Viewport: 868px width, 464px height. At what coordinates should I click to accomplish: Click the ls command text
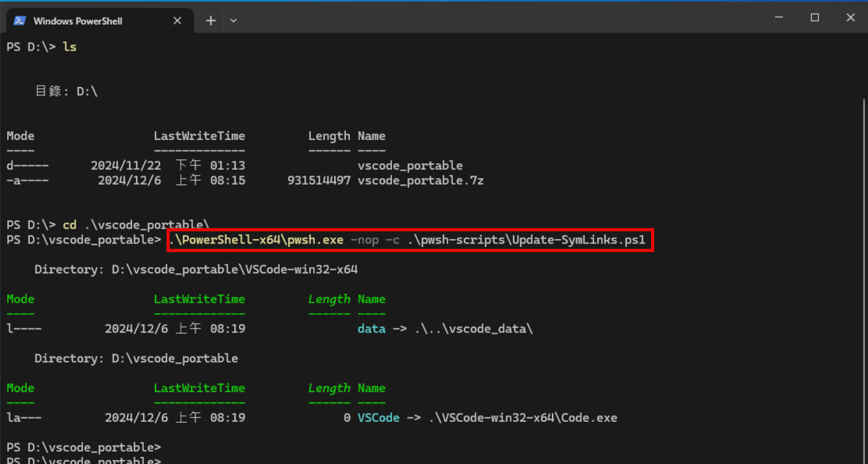pos(69,46)
